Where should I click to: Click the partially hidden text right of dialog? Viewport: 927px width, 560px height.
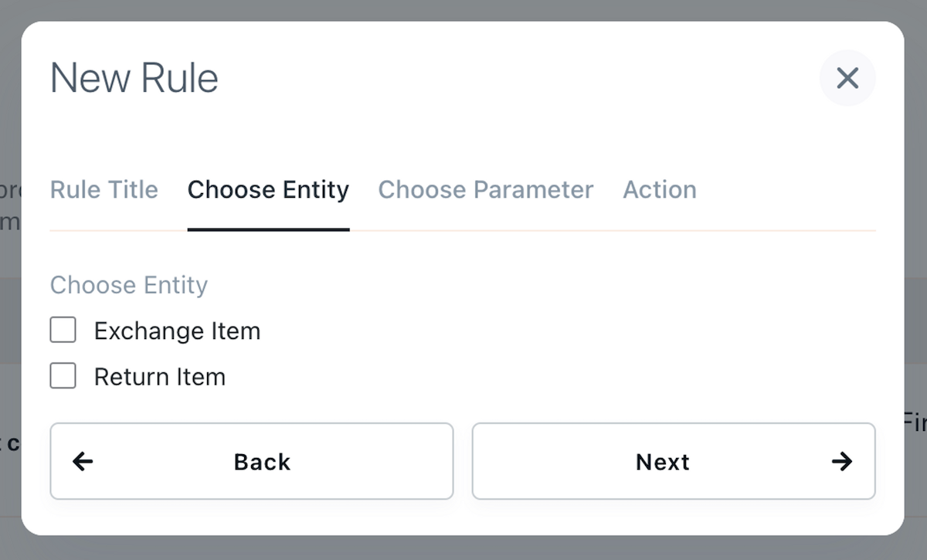pos(915,422)
